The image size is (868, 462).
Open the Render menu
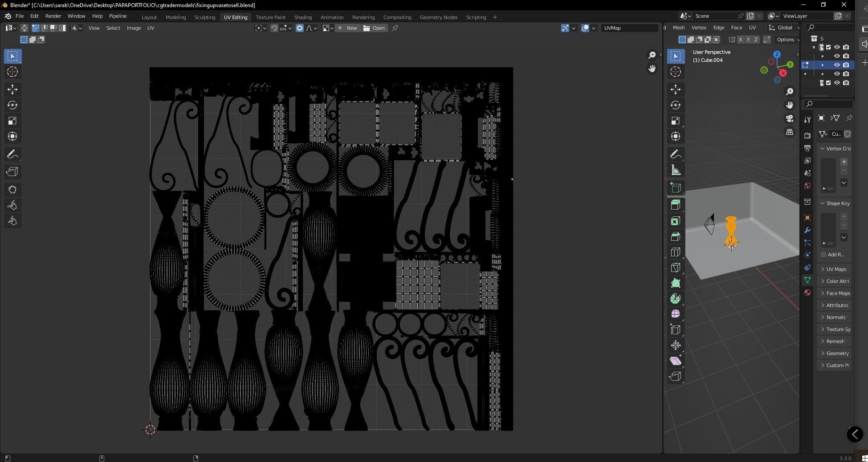[x=53, y=16]
